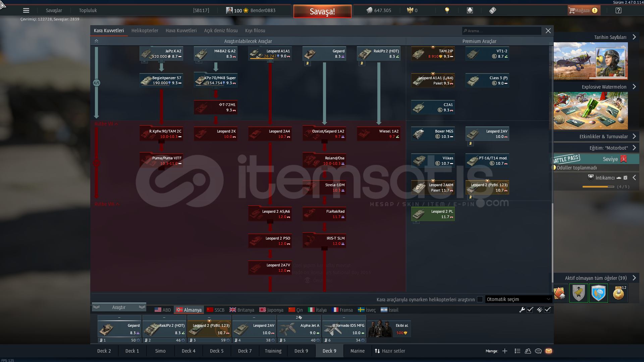Screen dimensions: 644x362
Task: Select the Vilkas premium vehicle
Action: (433, 161)
